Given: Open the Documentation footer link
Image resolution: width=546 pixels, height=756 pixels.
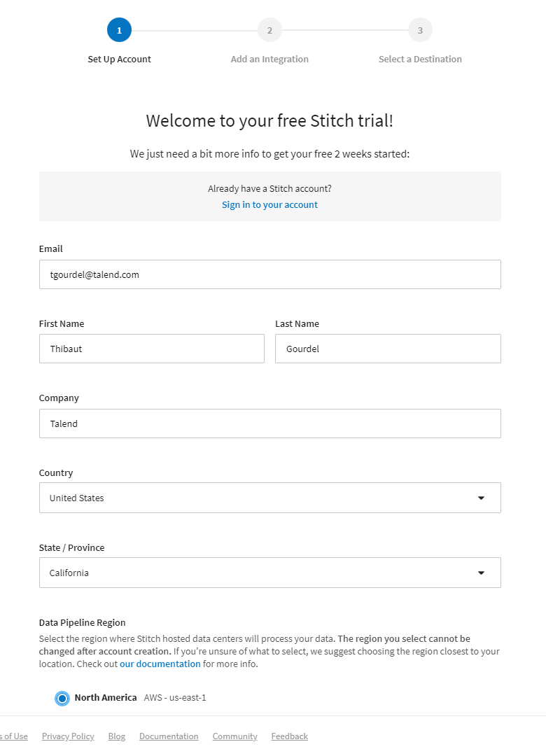Looking at the screenshot, I should pyautogui.click(x=169, y=736).
